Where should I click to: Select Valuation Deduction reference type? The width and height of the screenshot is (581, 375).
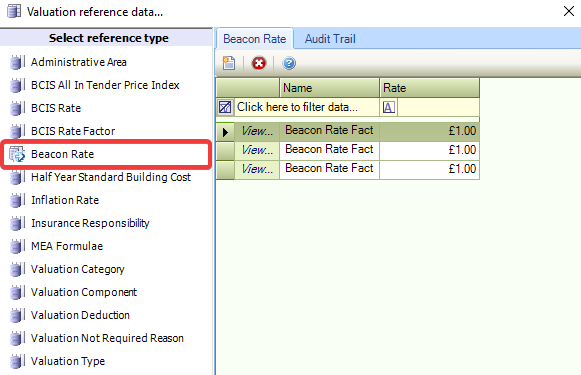pyautogui.click(x=80, y=315)
